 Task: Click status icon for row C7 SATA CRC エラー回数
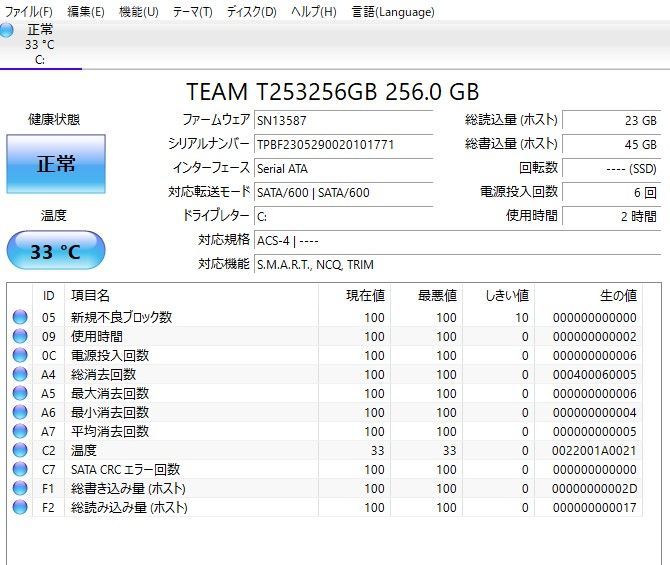20,469
